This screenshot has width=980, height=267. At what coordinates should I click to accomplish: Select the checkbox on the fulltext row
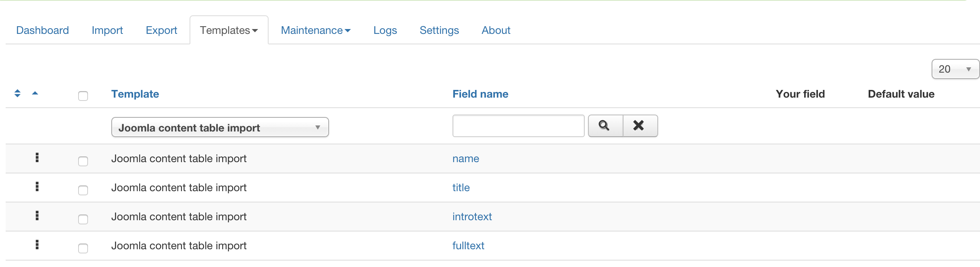(83, 248)
